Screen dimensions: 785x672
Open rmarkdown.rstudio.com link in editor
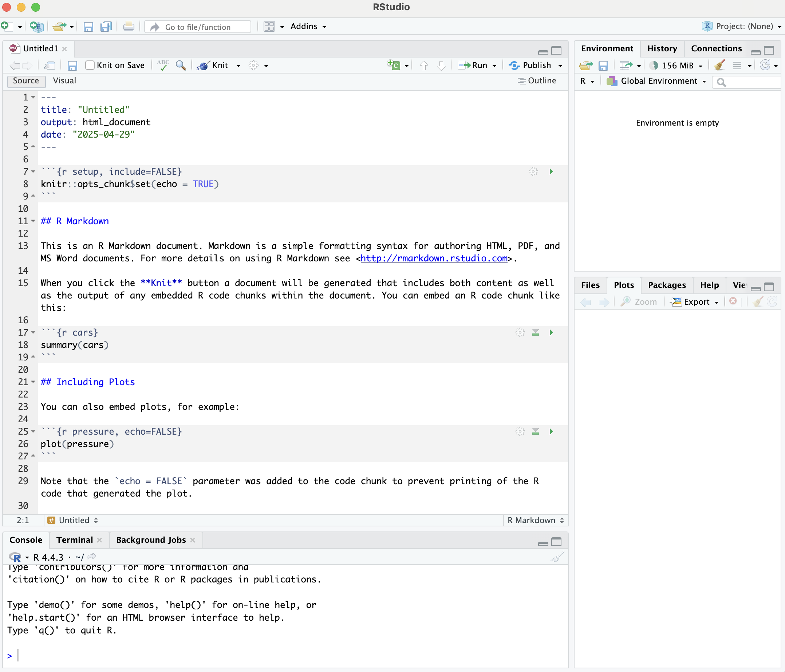pos(434,258)
